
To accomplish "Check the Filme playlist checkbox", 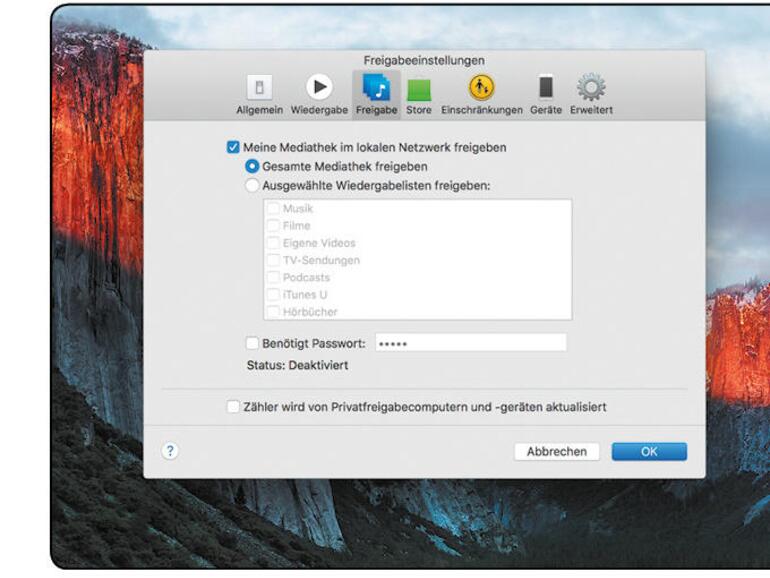I will (x=273, y=225).
